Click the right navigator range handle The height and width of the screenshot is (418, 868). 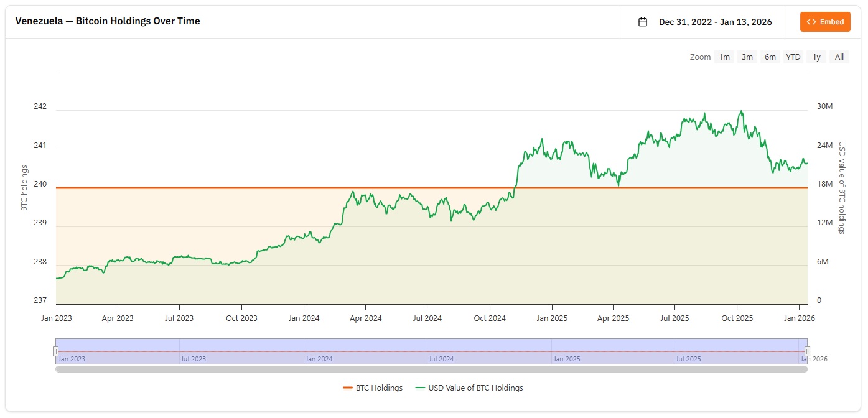coord(808,351)
